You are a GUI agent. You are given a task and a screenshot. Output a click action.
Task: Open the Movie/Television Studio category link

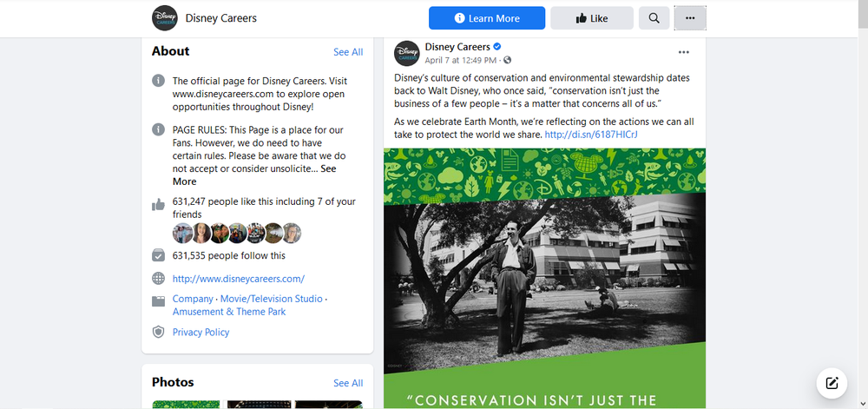pyautogui.click(x=271, y=299)
